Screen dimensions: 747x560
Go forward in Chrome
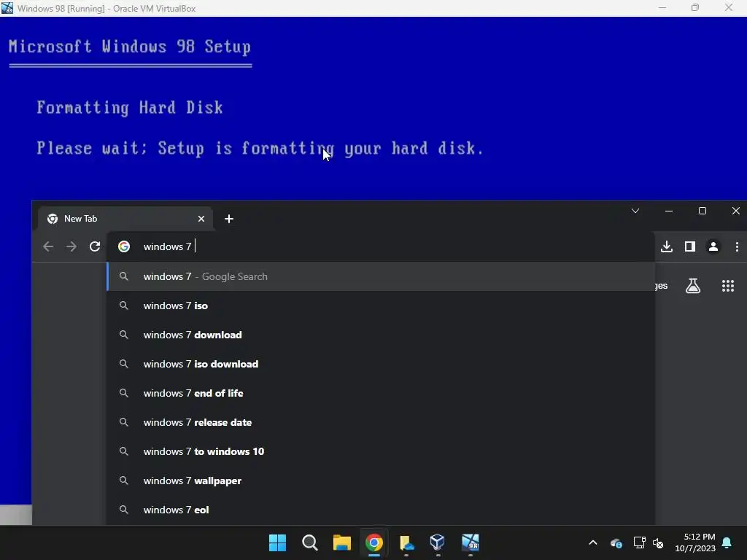click(x=71, y=246)
